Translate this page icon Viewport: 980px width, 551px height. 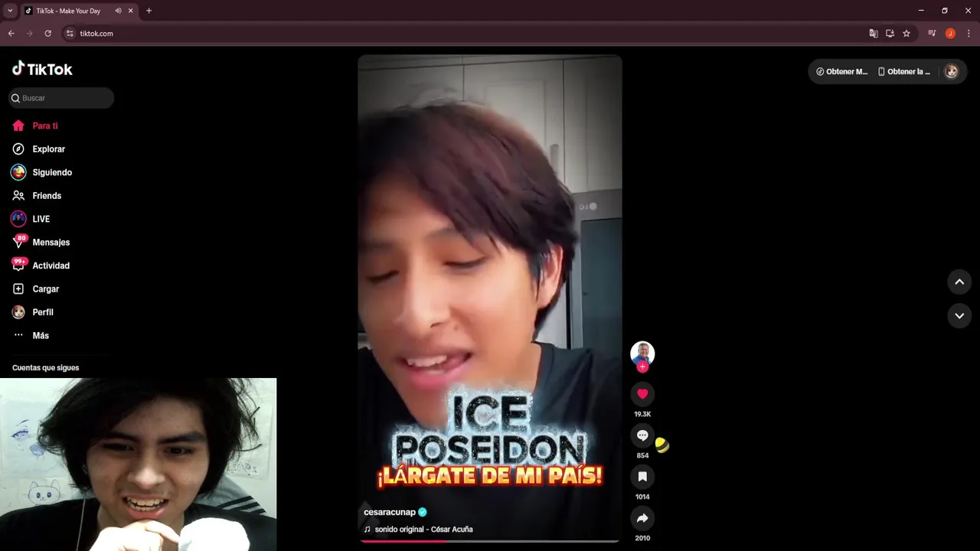874,34
